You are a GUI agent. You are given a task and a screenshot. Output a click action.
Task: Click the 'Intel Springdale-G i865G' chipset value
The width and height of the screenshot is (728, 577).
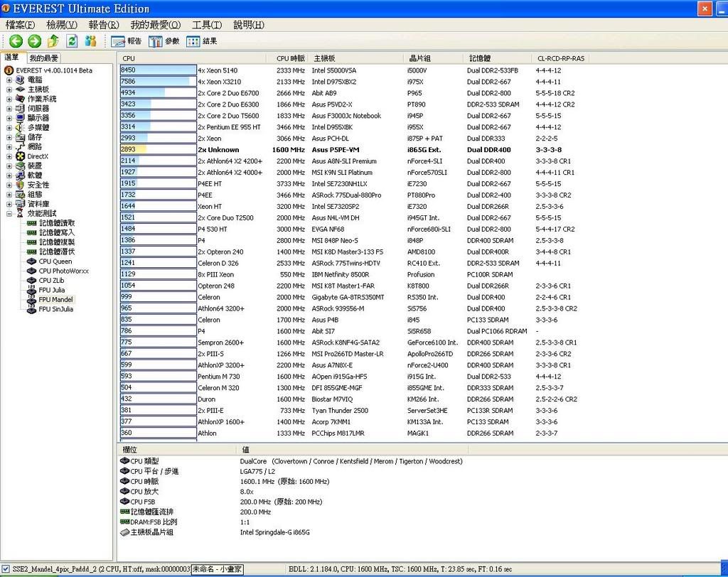point(275,532)
